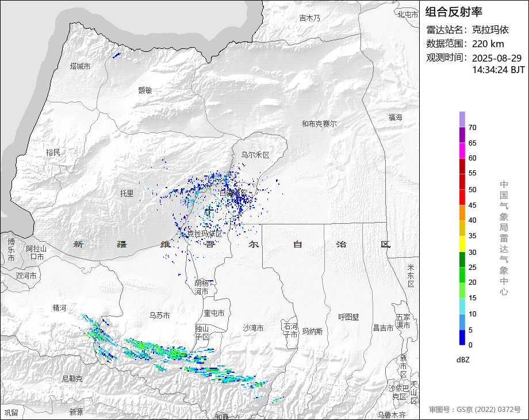Click the observation date 2025-08-29

tap(497, 58)
